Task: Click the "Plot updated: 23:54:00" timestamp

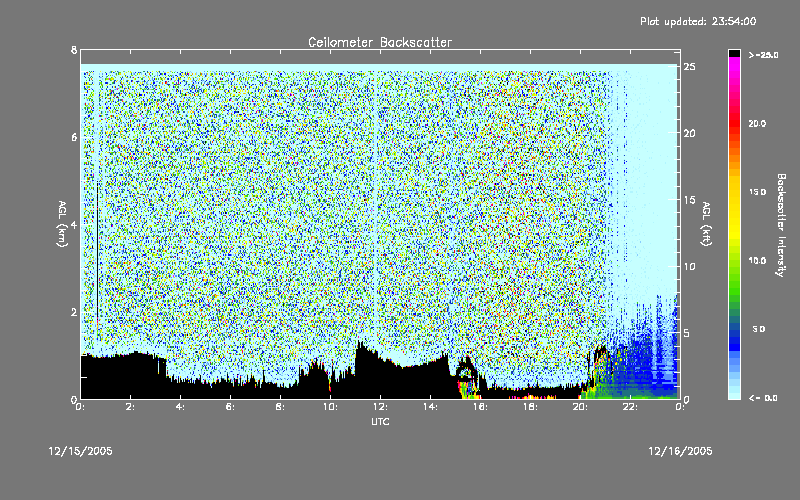Action: tap(698, 21)
